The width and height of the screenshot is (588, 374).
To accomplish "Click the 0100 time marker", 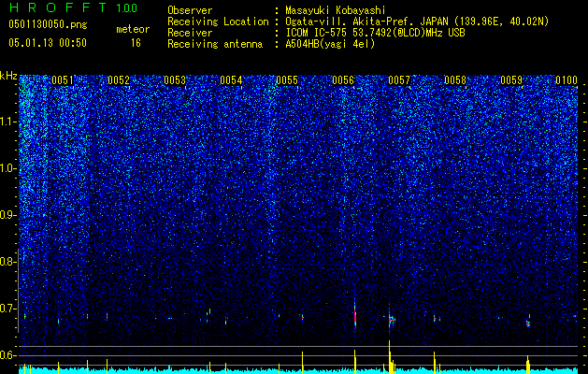I will pos(566,80).
